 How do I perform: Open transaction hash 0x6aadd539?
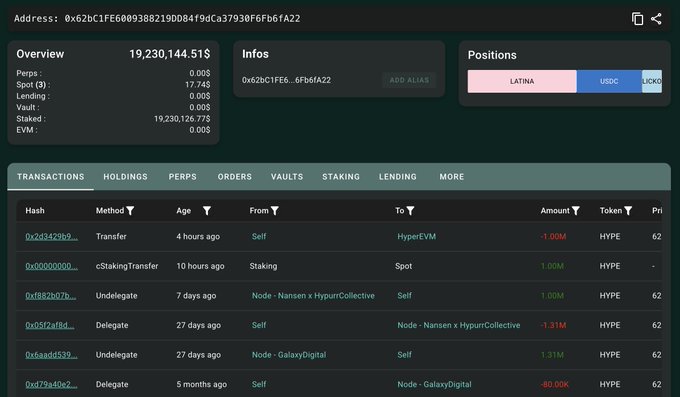pos(52,354)
